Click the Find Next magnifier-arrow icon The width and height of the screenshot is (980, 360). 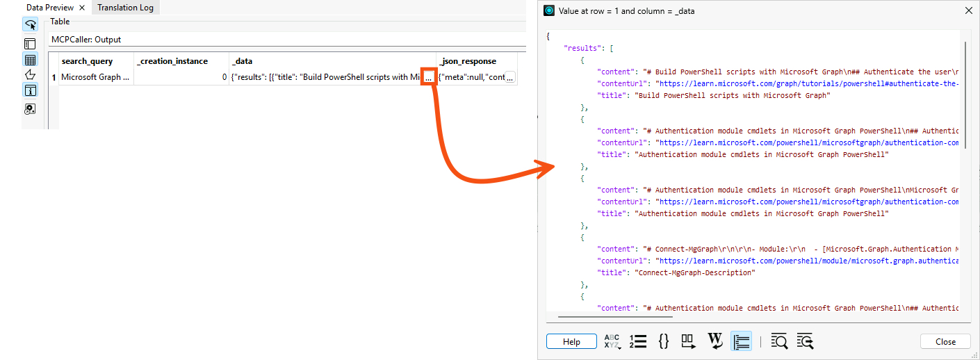pos(805,341)
